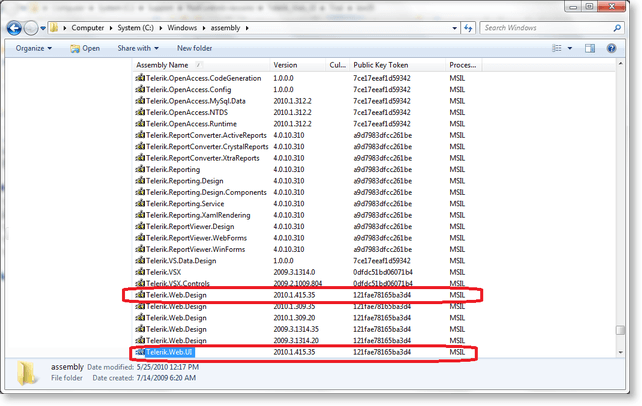Click the scroll down arrow of list
642x406 pixels.
[620, 352]
